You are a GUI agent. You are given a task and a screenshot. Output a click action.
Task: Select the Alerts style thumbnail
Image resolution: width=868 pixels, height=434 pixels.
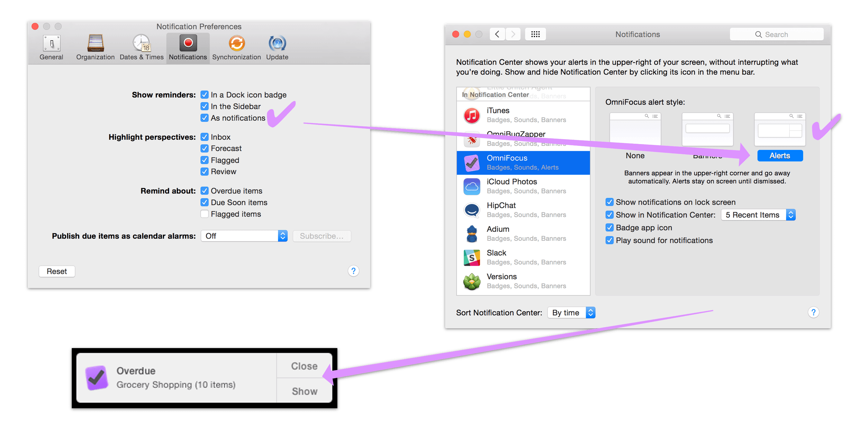780,129
